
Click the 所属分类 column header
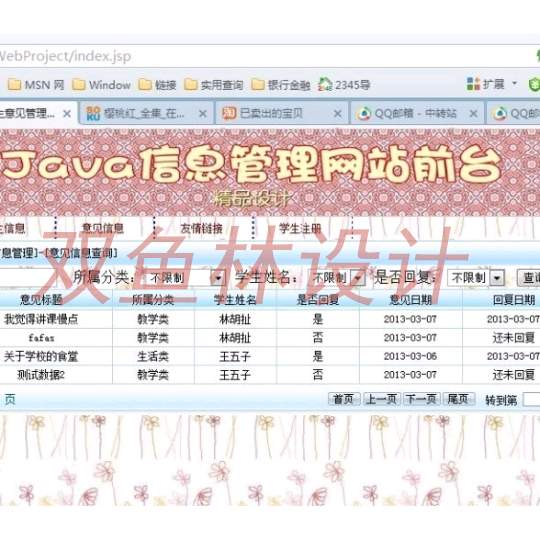click(153, 300)
